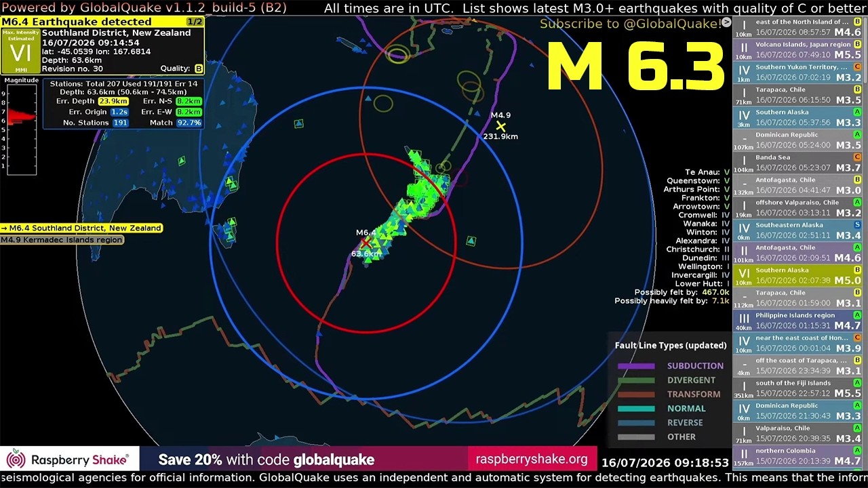Viewport: 868px width, 488px height.
Task: Click intensity IV icon on Southern Yukon entry
Action: point(744,70)
